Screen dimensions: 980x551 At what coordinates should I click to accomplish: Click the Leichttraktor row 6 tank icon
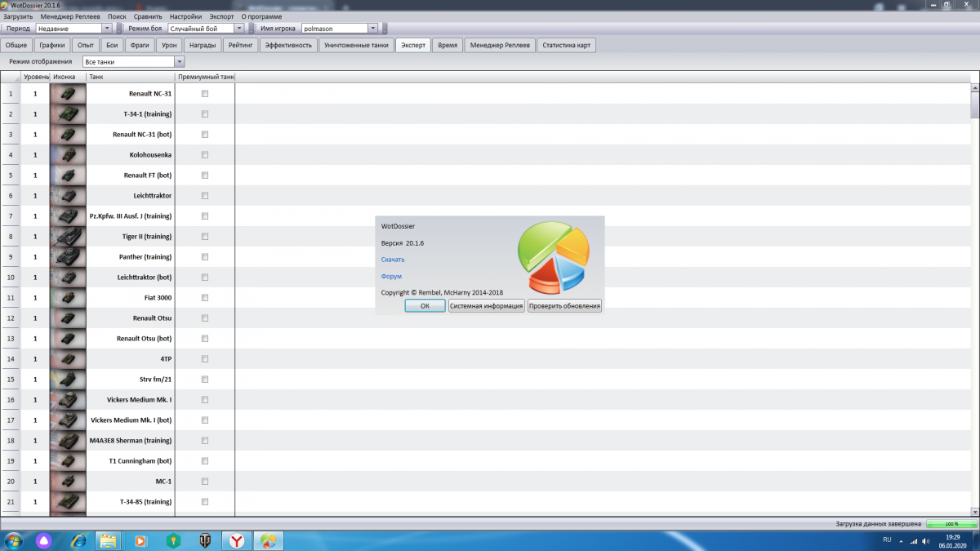(68, 196)
